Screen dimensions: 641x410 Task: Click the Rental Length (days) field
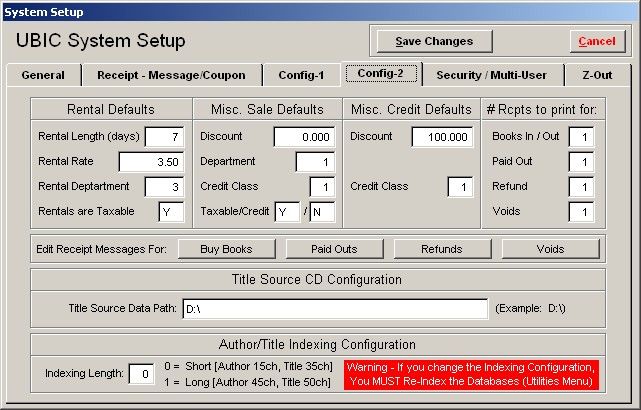165,137
